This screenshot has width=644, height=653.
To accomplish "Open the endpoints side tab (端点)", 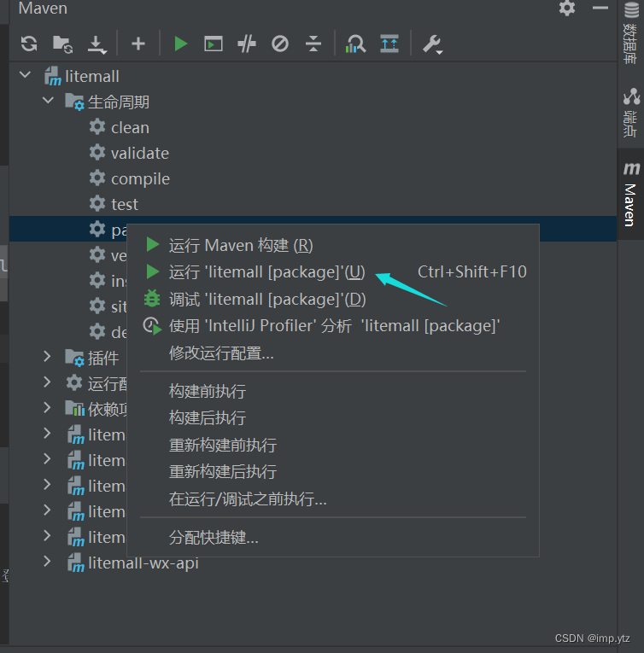I will click(x=630, y=113).
